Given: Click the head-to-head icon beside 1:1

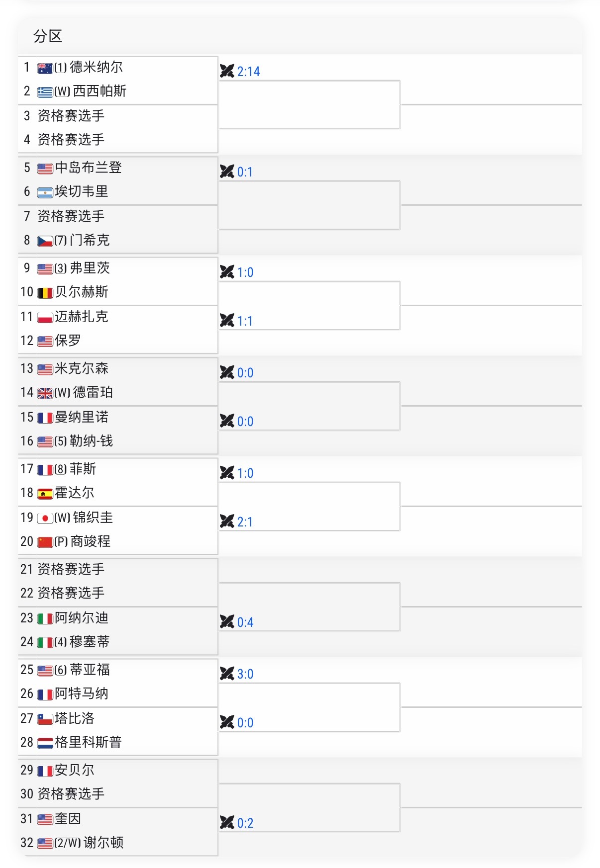Looking at the screenshot, I should [x=227, y=320].
